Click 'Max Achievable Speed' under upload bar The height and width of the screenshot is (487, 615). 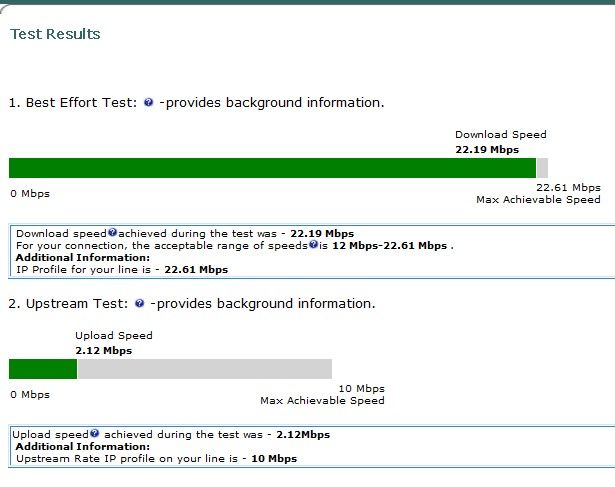[x=322, y=401]
